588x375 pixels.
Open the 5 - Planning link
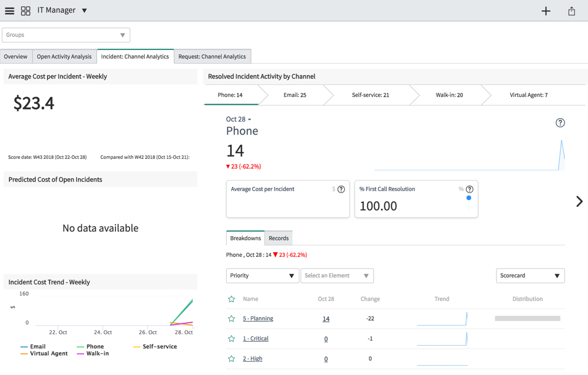(x=258, y=318)
